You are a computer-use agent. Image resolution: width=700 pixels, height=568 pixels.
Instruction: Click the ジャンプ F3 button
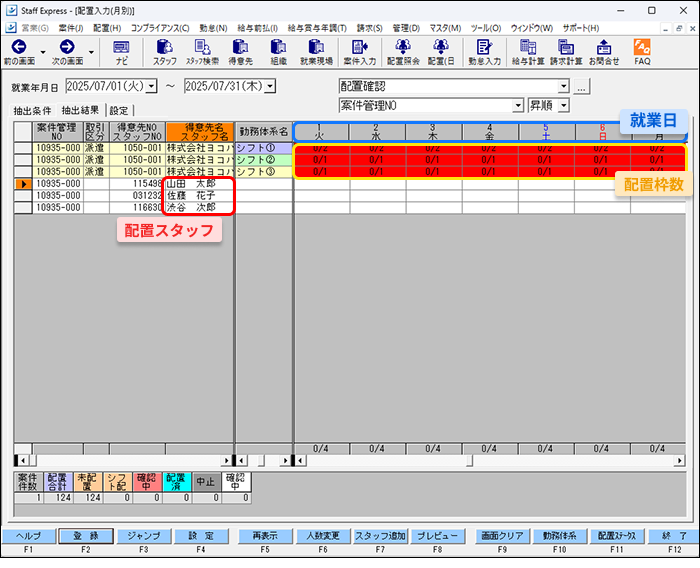[x=144, y=536]
